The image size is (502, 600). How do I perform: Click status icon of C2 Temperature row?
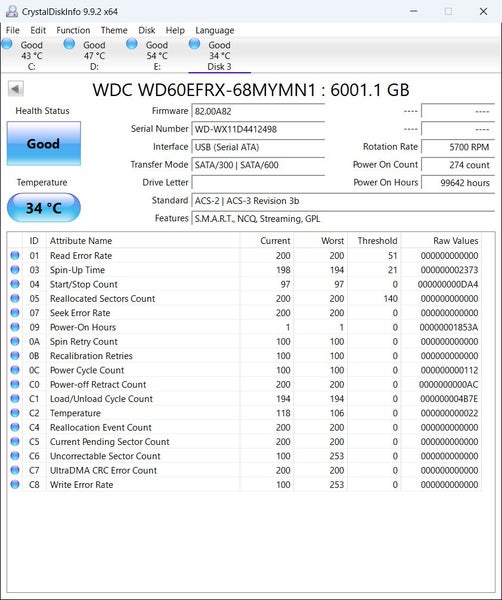pyautogui.click(x=15, y=413)
